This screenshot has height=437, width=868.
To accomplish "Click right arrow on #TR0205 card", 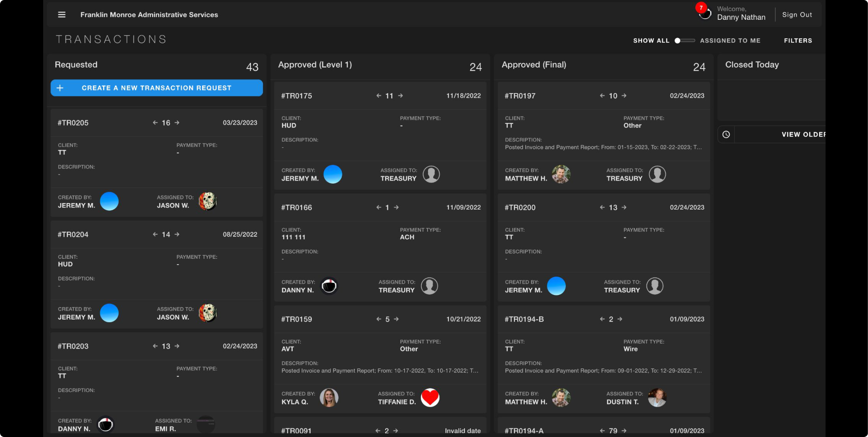I will point(177,123).
